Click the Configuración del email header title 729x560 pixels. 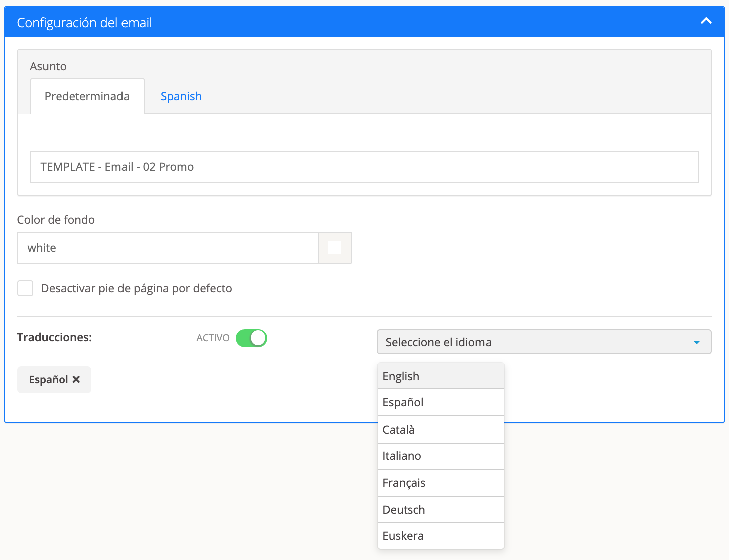(84, 23)
